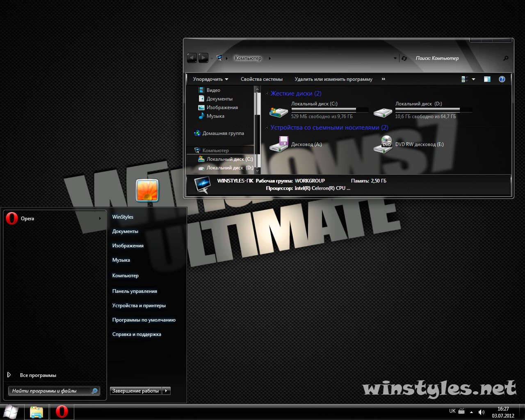Open Документы in Start menu
525x420 pixels.
click(125, 231)
